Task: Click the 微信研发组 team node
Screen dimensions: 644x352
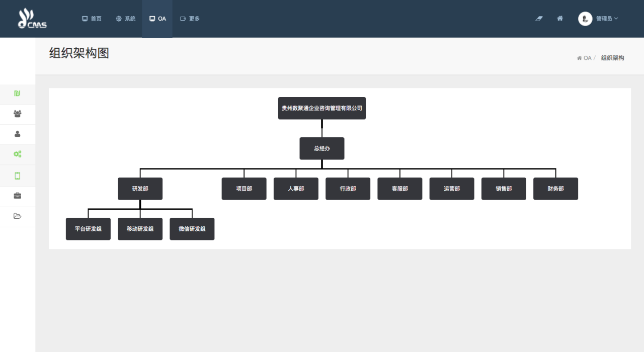Action: coord(192,229)
